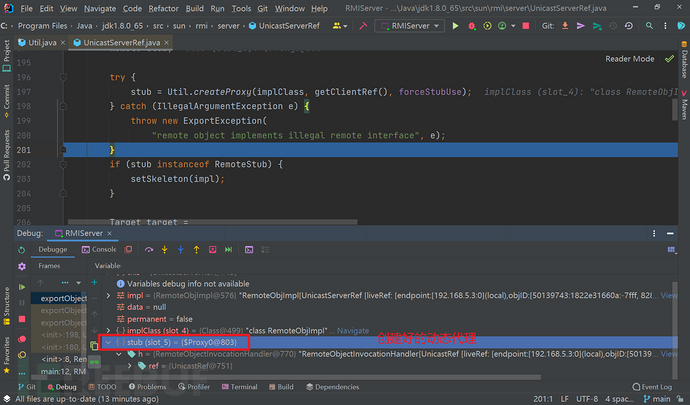Commit changes via Git purple arrow
690x405 pixels.
[581, 26]
